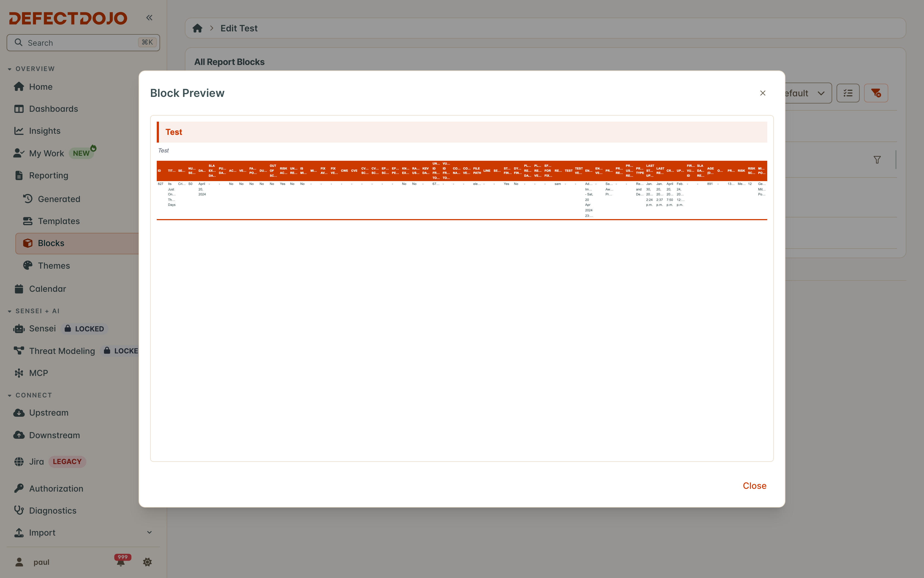The height and width of the screenshot is (578, 924).
Task: Click the Test heading in preview
Action: [x=174, y=132]
